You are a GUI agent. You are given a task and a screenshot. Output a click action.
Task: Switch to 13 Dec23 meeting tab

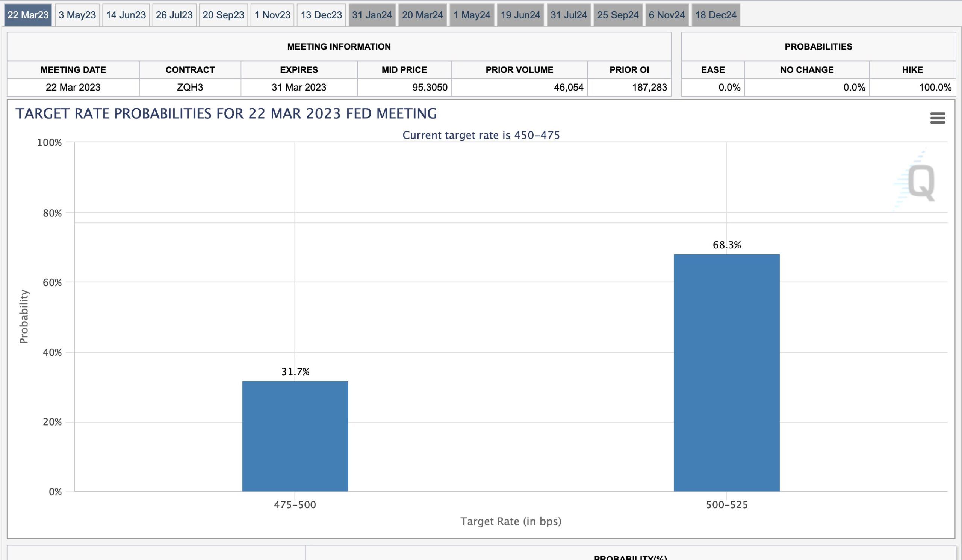click(x=321, y=15)
